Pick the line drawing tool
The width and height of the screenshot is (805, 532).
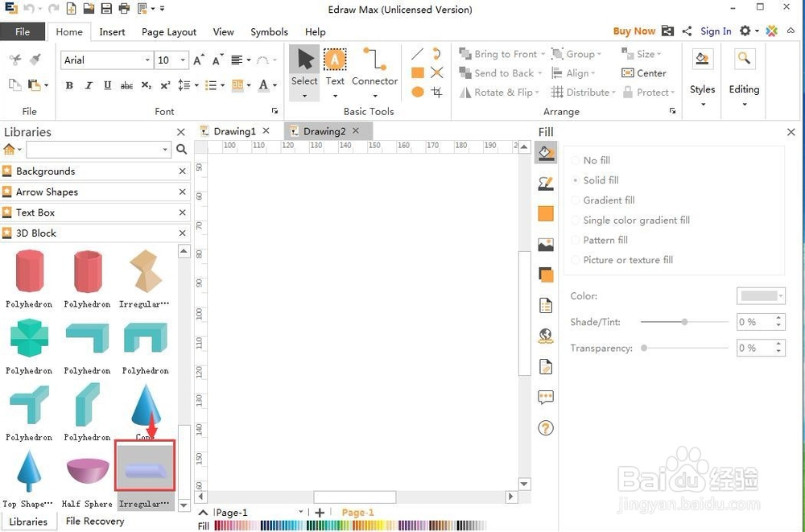click(417, 54)
